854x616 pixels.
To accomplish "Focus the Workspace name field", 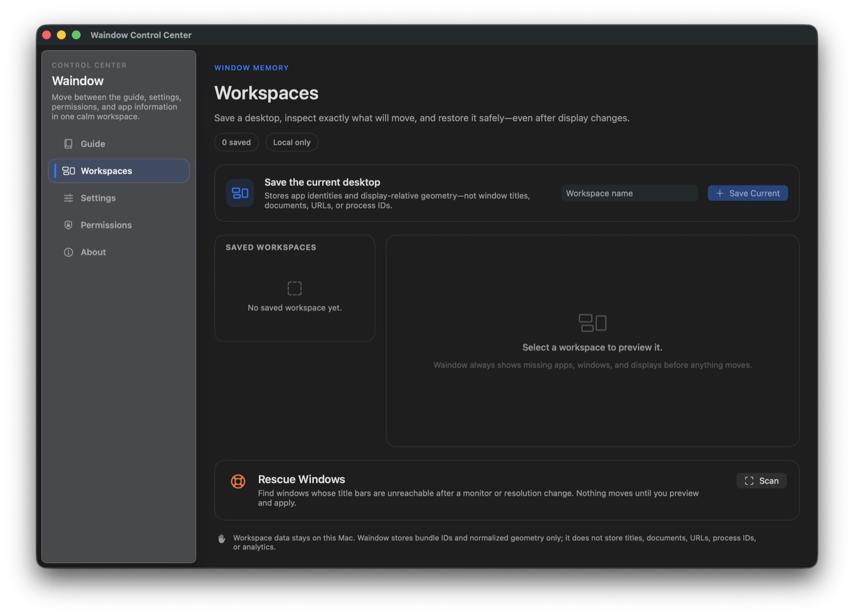I will click(x=629, y=193).
